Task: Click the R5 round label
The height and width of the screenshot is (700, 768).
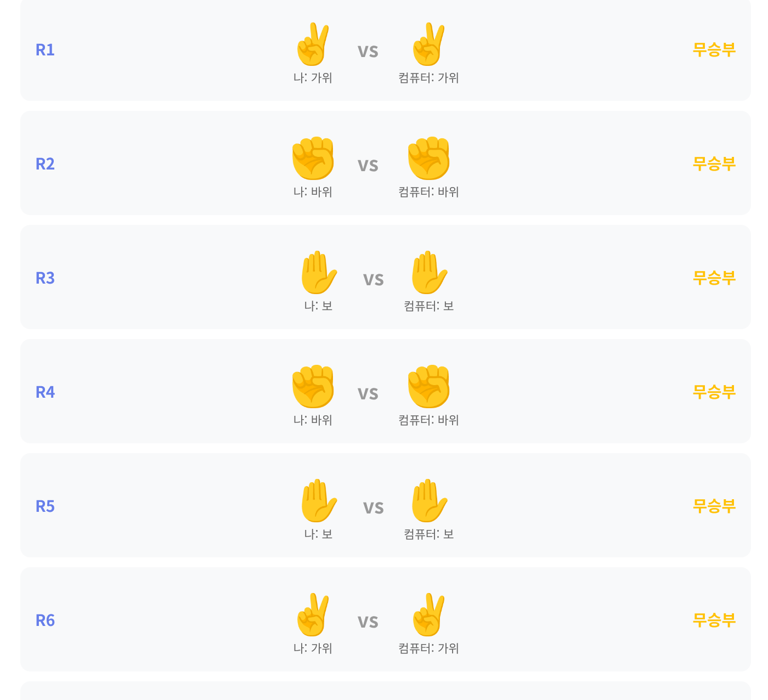Action: pos(45,506)
